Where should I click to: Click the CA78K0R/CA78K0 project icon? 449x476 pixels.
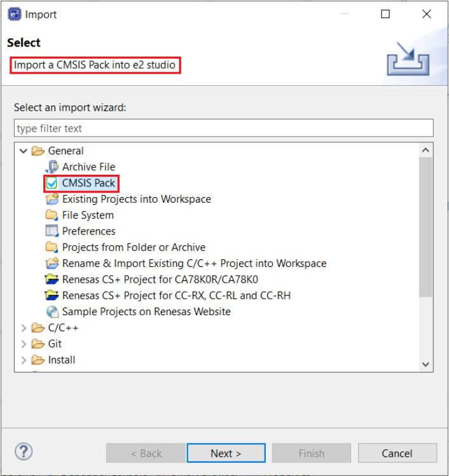click(52, 279)
